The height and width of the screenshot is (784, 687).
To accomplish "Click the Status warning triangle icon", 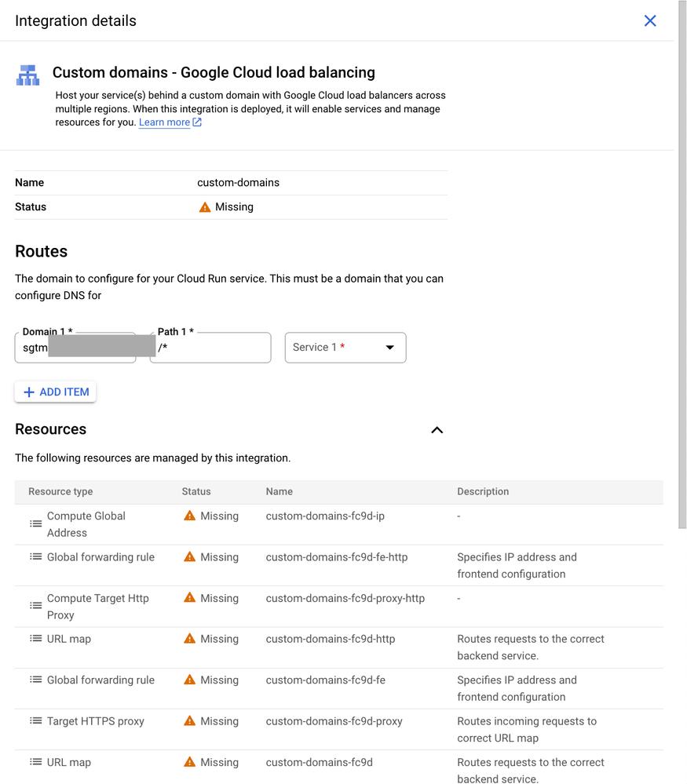I will [205, 207].
